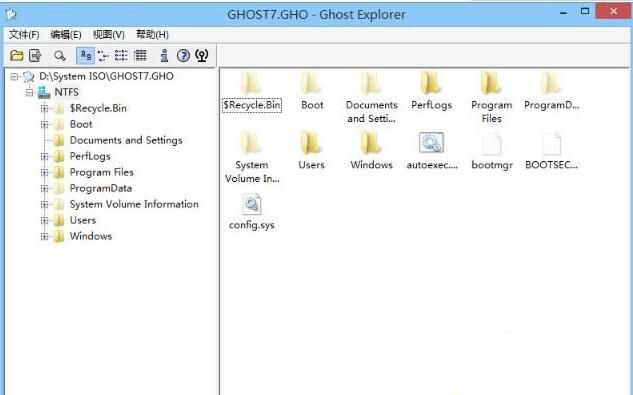Select Documents and Setti... folder icon
The image size is (633, 395).
371,84
